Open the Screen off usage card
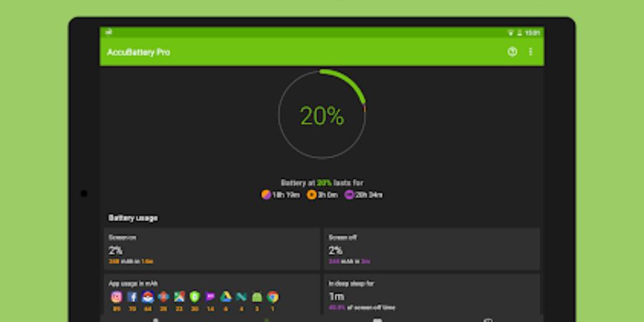 tap(432, 249)
